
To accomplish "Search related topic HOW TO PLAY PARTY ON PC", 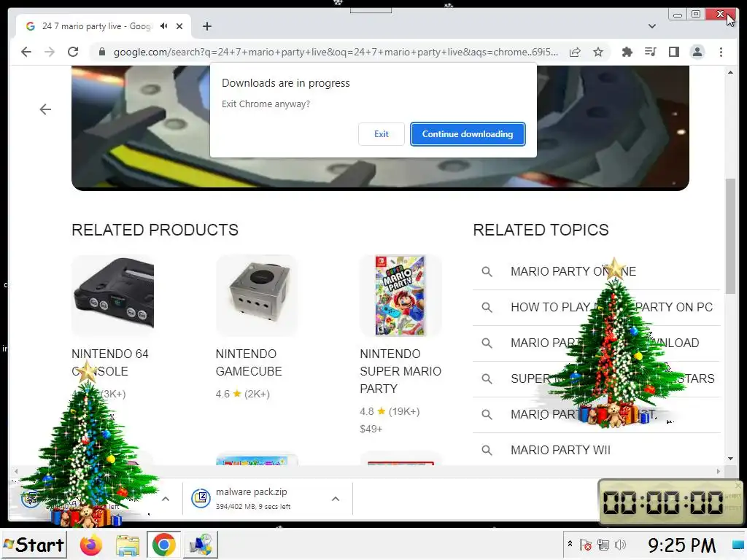I will tap(612, 307).
